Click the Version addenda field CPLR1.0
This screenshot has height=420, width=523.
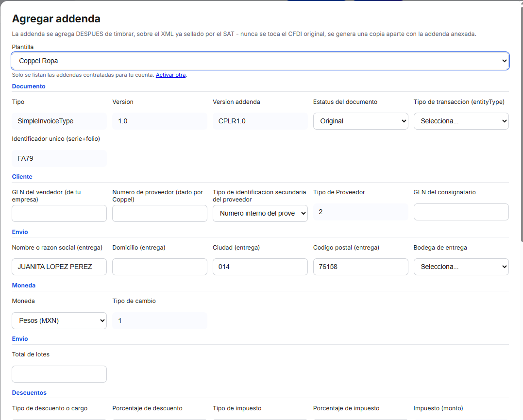click(x=260, y=121)
